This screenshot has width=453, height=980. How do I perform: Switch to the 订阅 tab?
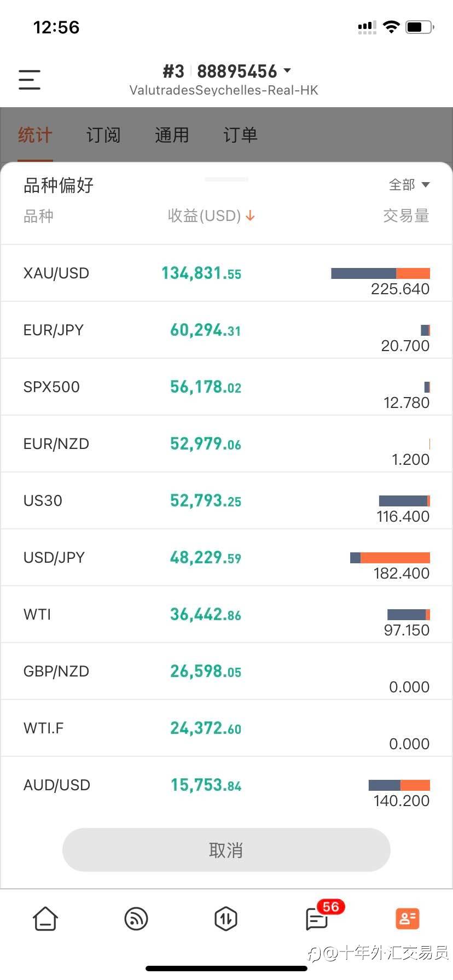coord(103,135)
